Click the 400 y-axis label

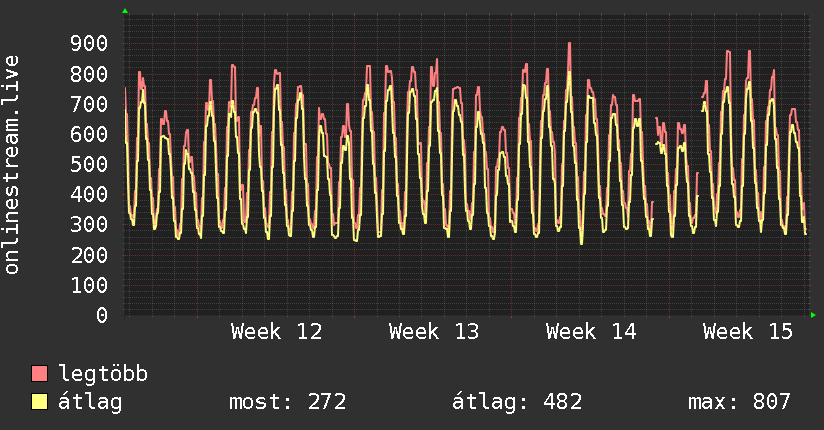click(x=89, y=194)
